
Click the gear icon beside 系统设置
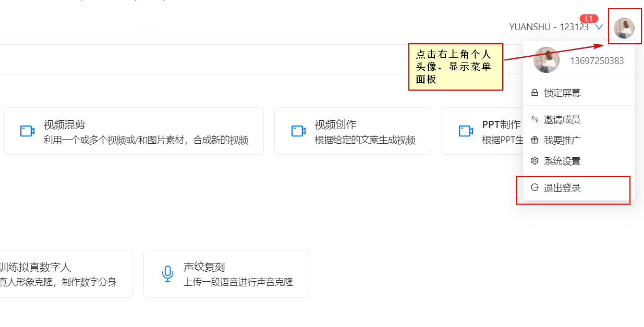[534, 161]
